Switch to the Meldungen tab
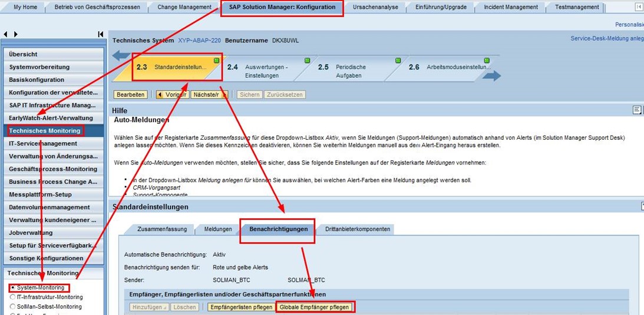This screenshot has height=315, width=644. (x=217, y=229)
